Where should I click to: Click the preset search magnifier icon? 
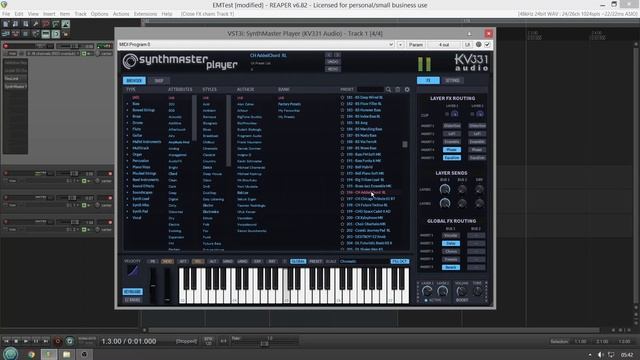tap(388, 89)
